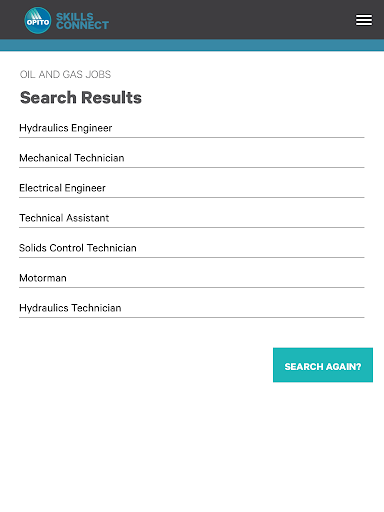The height and width of the screenshot is (512, 384).
Task: Click the Search Results heading
Action: [x=81, y=98]
